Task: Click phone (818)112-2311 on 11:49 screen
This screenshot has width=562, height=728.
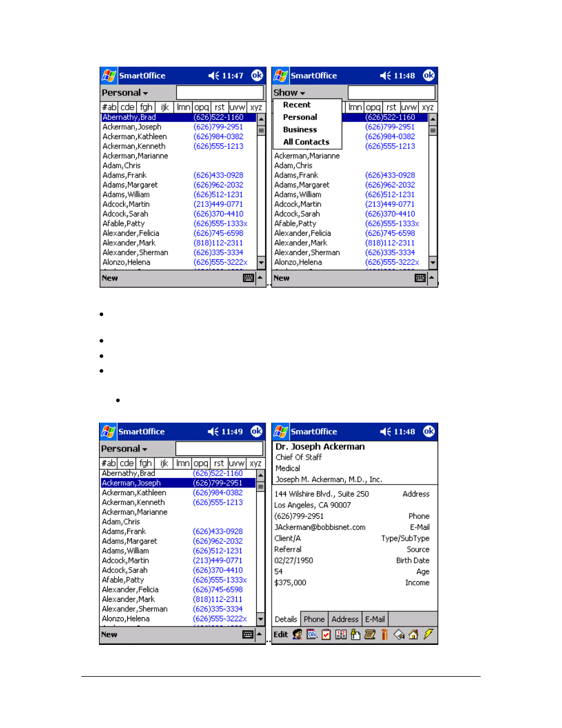Action: coord(218,599)
